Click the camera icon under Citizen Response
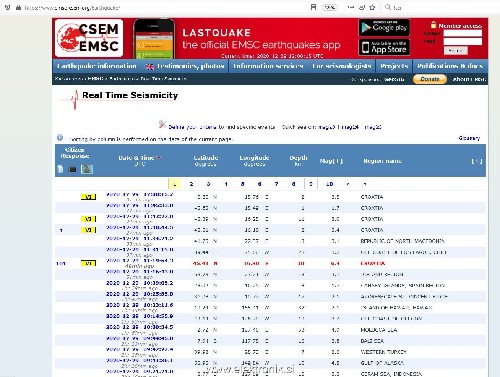 (72, 170)
